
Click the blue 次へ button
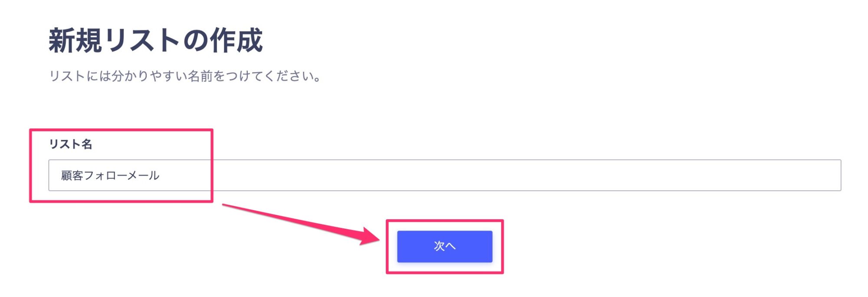[444, 246]
